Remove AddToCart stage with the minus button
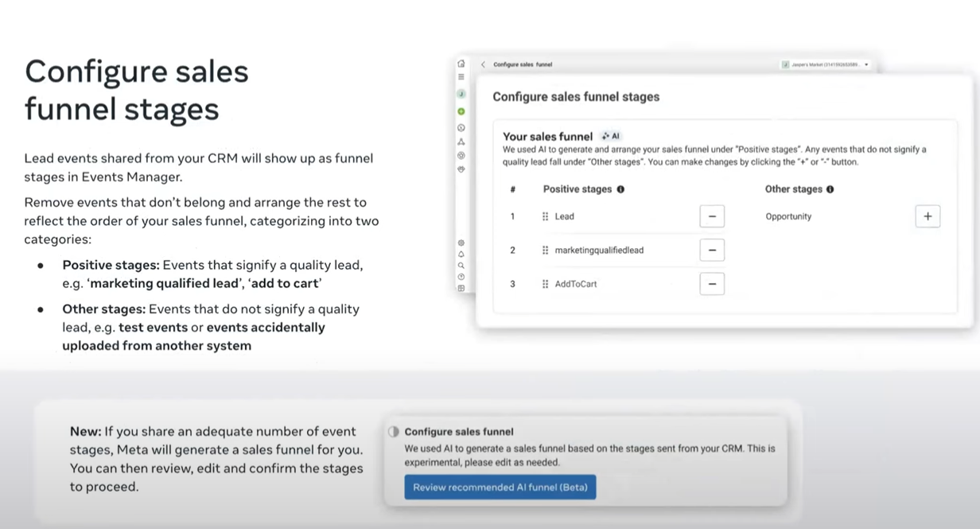 (x=712, y=284)
